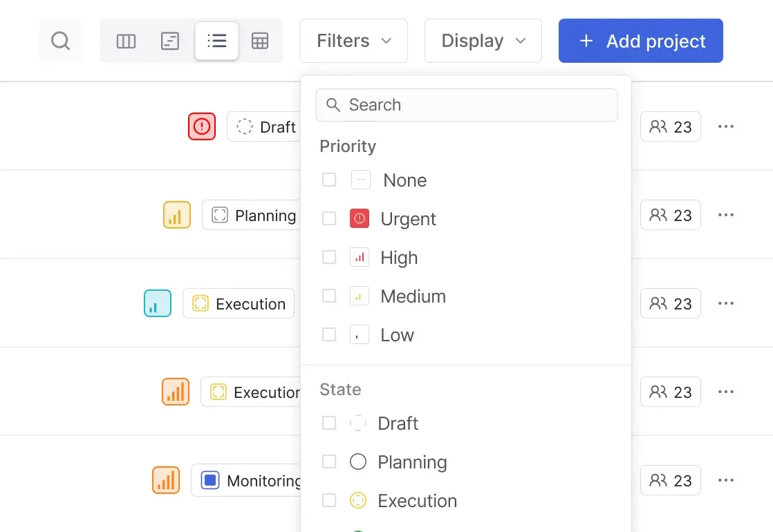The image size is (773, 532).
Task: Click inside the filter Search field
Action: [x=467, y=104]
